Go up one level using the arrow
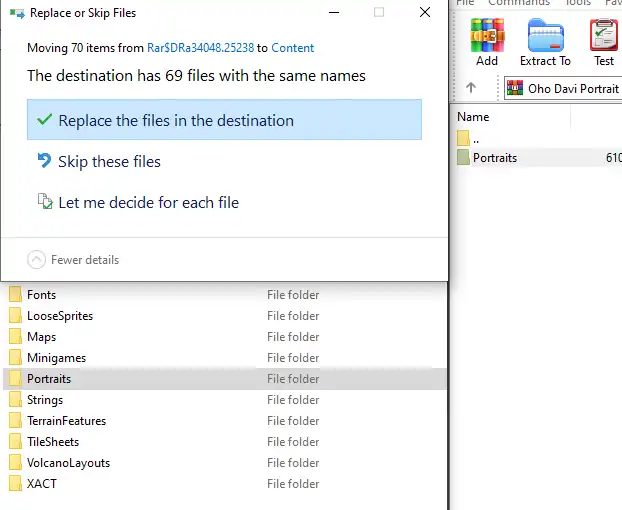 [471, 88]
